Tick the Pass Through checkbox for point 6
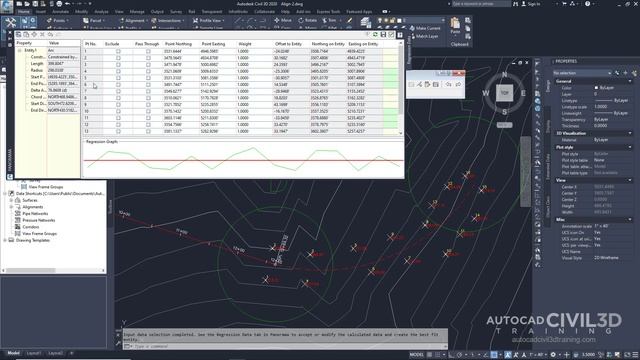The height and width of the screenshot is (360, 640). coord(148,84)
